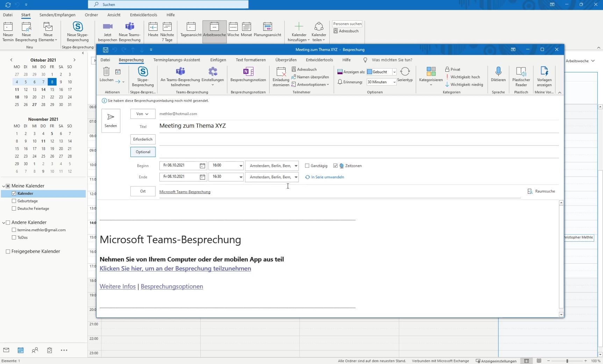Open Einfügen tab in meeting window
This screenshot has height=364, width=603.
click(218, 60)
